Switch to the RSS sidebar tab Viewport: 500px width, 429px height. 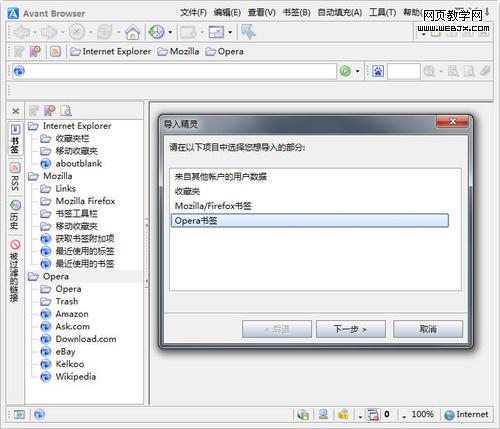point(15,177)
